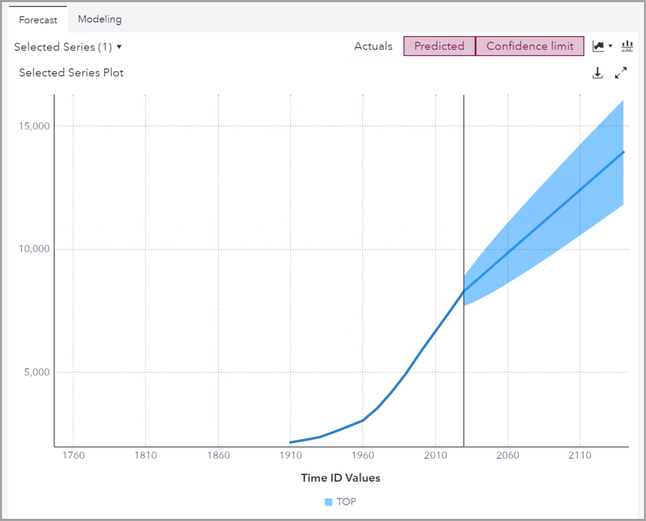
Task: Expand the Selected Series (1) dropdown
Action: point(68,47)
